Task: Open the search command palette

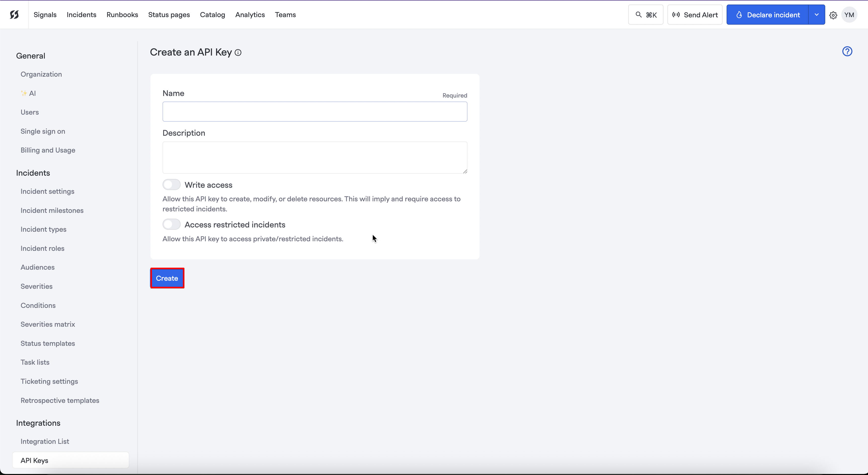Action: point(645,15)
